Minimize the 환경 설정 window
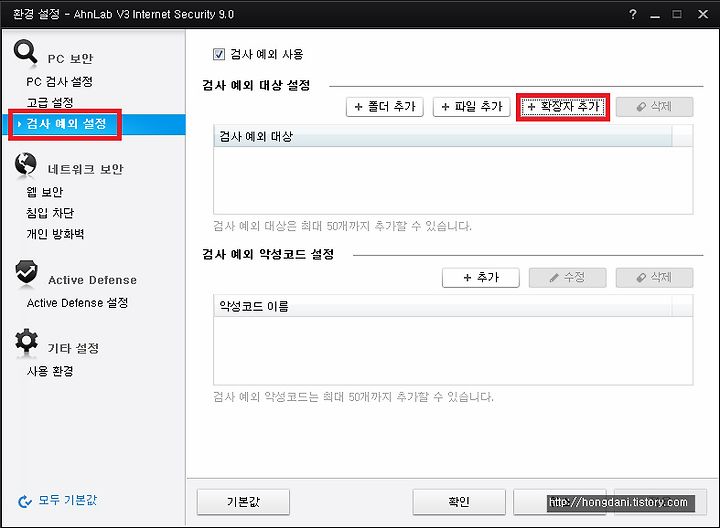720x528 pixels. coord(655,15)
